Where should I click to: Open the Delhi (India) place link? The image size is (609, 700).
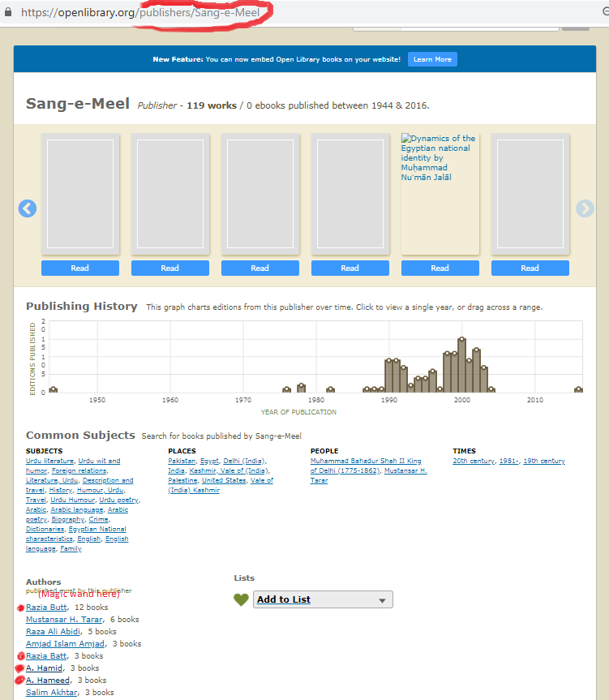pos(244,461)
